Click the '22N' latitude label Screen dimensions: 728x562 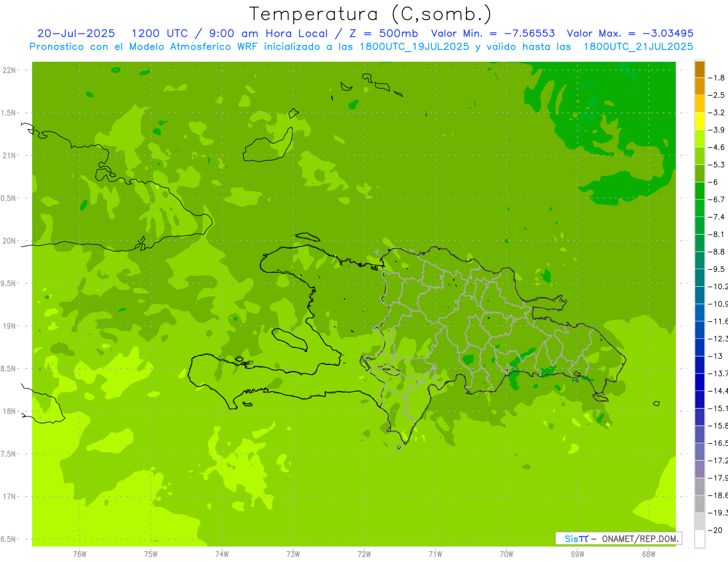coord(9,70)
